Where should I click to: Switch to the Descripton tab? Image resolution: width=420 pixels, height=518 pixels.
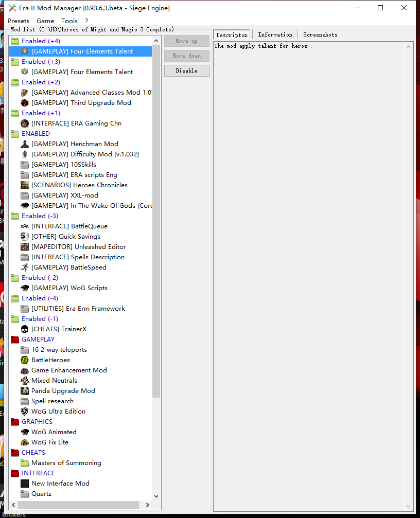coord(232,34)
